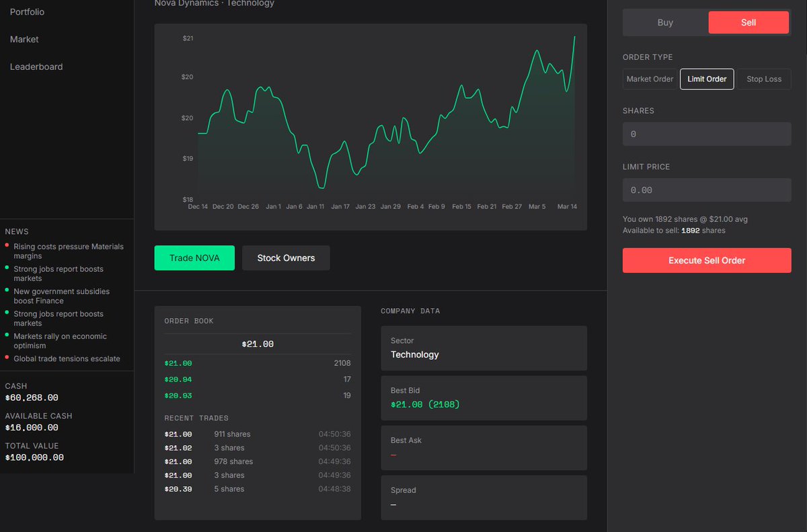Select recent trade at $21.02
Viewport: 807px width, 532px height.
[x=258, y=448]
